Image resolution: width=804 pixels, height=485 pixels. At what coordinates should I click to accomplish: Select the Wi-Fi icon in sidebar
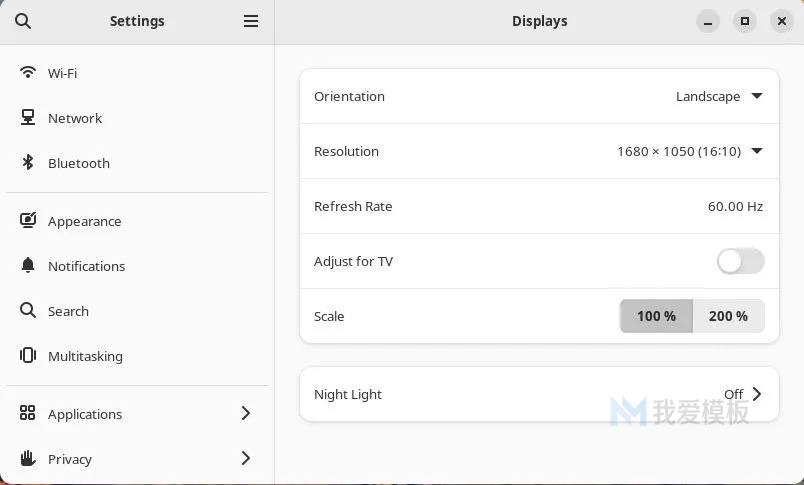click(x=28, y=72)
